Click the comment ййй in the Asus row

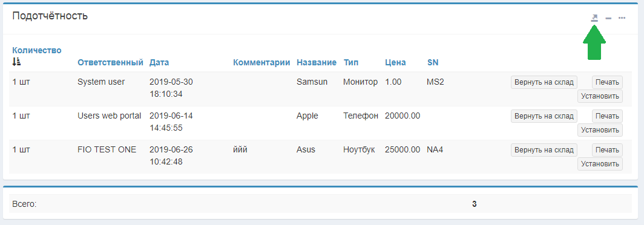[240, 149]
